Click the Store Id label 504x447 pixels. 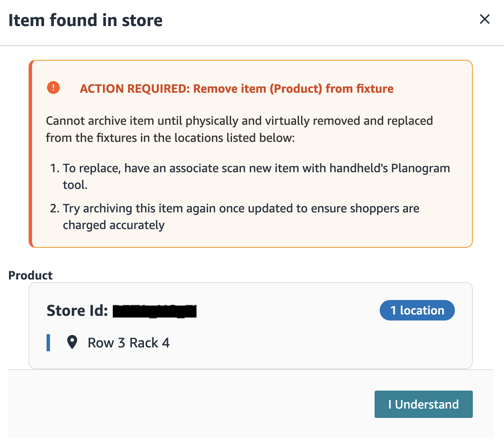(77, 311)
